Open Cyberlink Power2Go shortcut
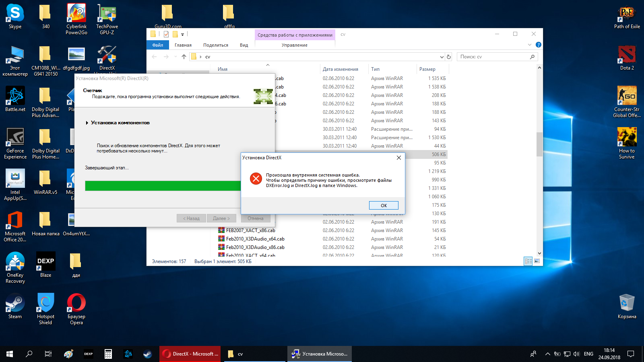The width and height of the screenshot is (644, 362). (x=76, y=19)
